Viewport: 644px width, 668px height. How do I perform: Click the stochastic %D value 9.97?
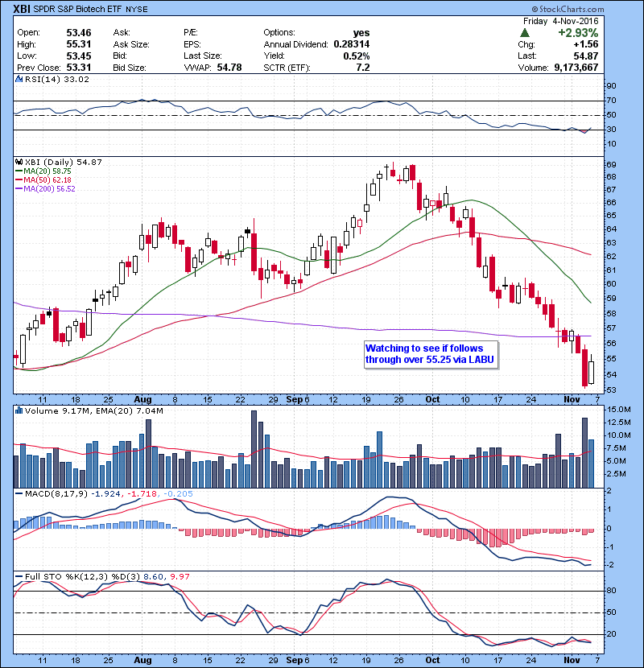pyautogui.click(x=180, y=577)
